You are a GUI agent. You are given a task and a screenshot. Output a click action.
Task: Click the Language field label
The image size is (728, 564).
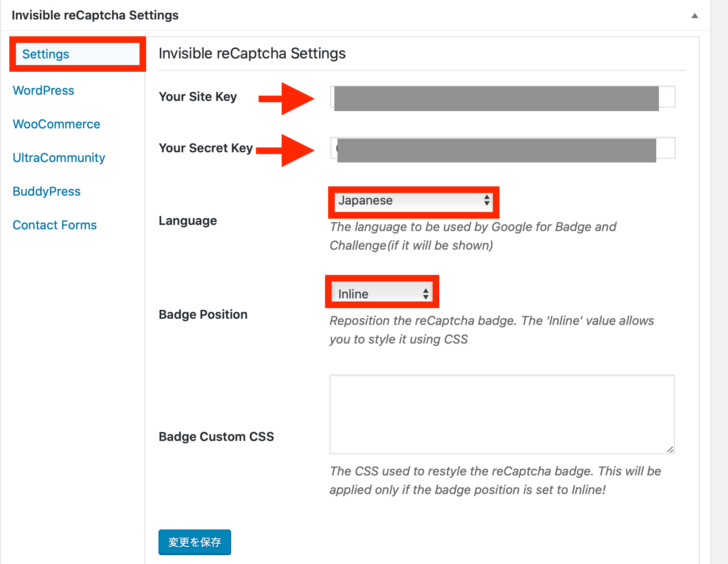point(188,220)
